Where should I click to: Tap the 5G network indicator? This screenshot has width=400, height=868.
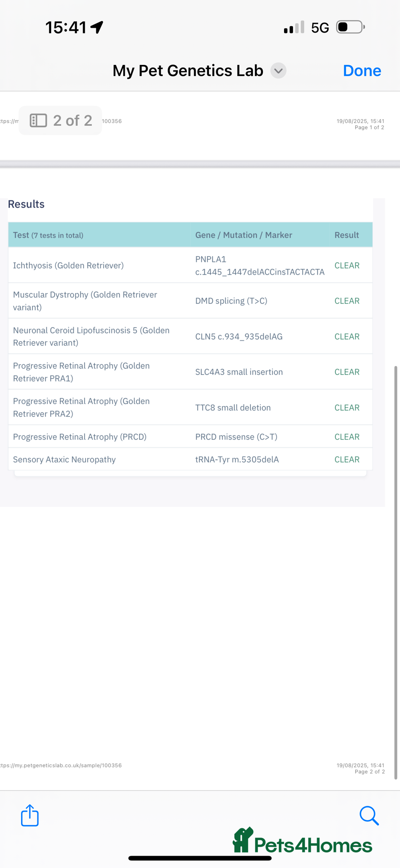(320, 27)
